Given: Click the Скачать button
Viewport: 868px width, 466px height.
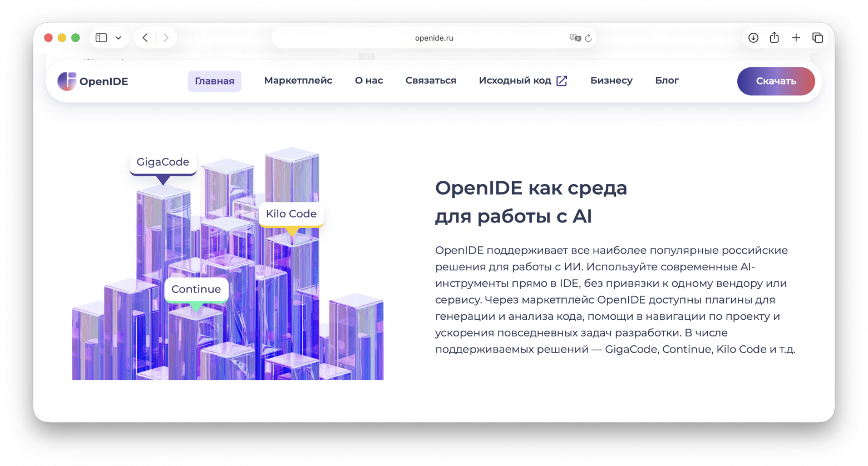Looking at the screenshot, I should (776, 81).
